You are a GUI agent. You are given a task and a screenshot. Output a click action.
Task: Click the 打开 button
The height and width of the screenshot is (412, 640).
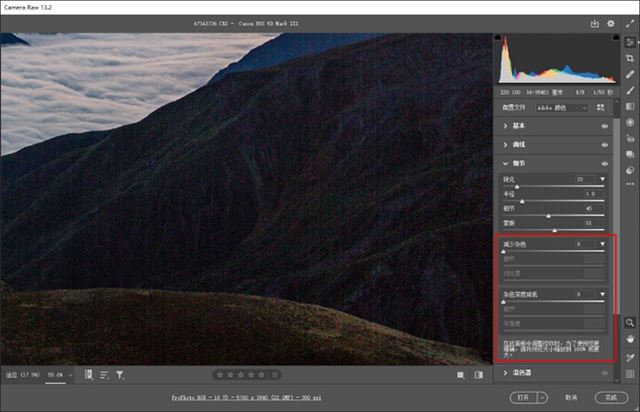click(521, 396)
